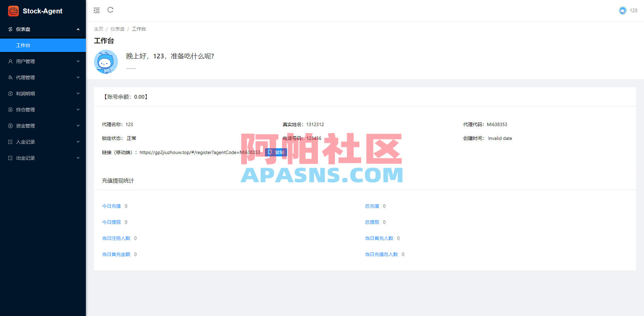Click the Stock-Agent logo icon
Screen dimensions: 644x316
tap(13, 11)
